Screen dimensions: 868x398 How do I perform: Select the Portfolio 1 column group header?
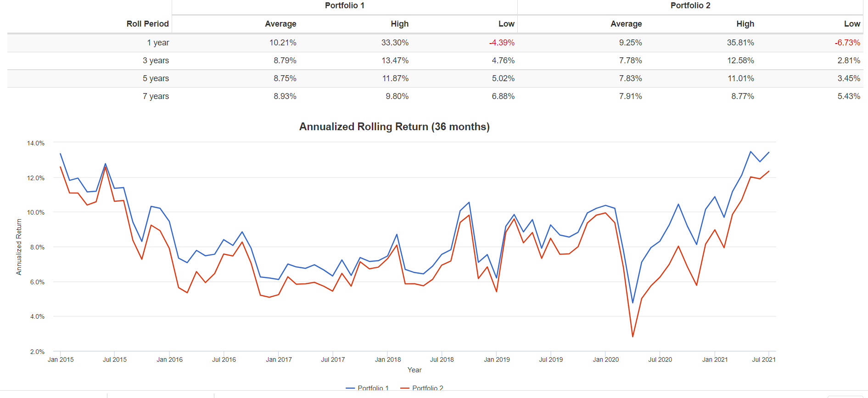[344, 6]
